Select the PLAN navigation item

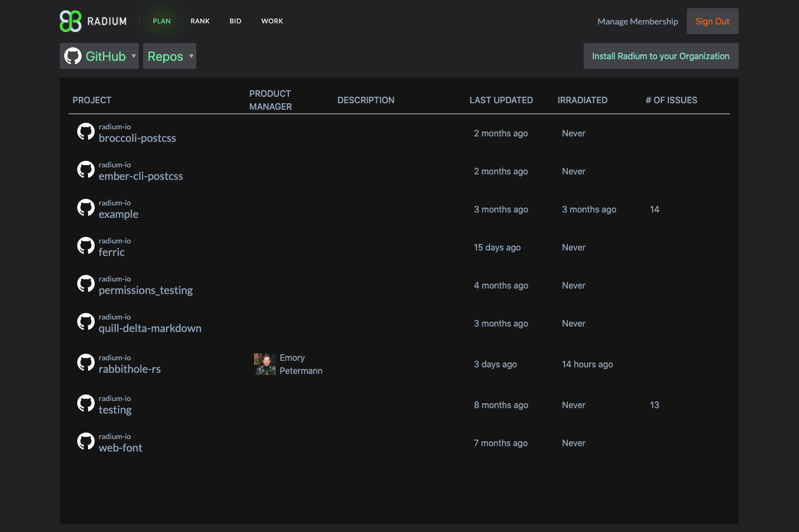point(162,21)
